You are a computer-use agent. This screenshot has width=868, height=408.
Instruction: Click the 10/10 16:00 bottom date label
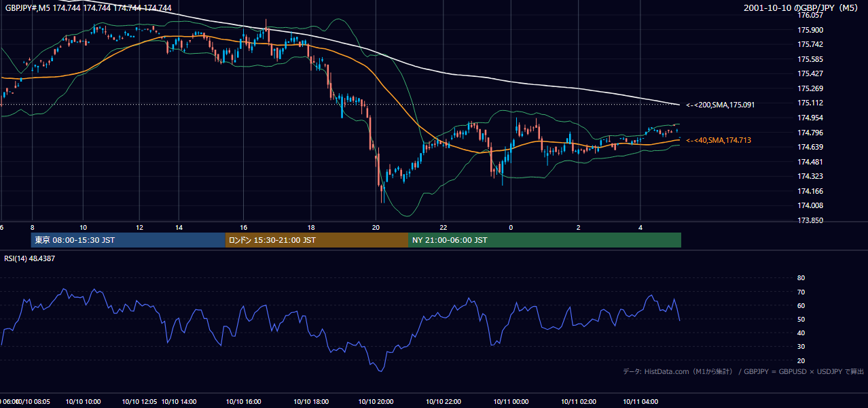(x=244, y=402)
